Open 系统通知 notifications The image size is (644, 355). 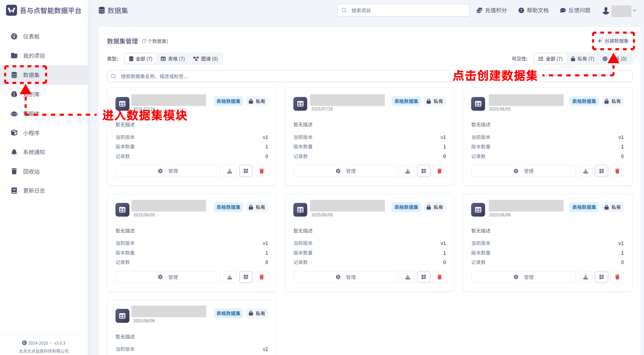34,152
